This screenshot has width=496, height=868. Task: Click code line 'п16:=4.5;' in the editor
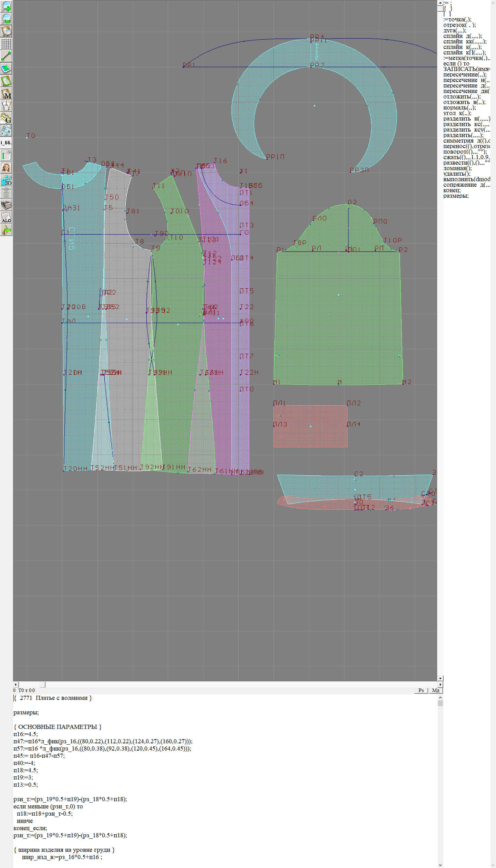pos(26,734)
